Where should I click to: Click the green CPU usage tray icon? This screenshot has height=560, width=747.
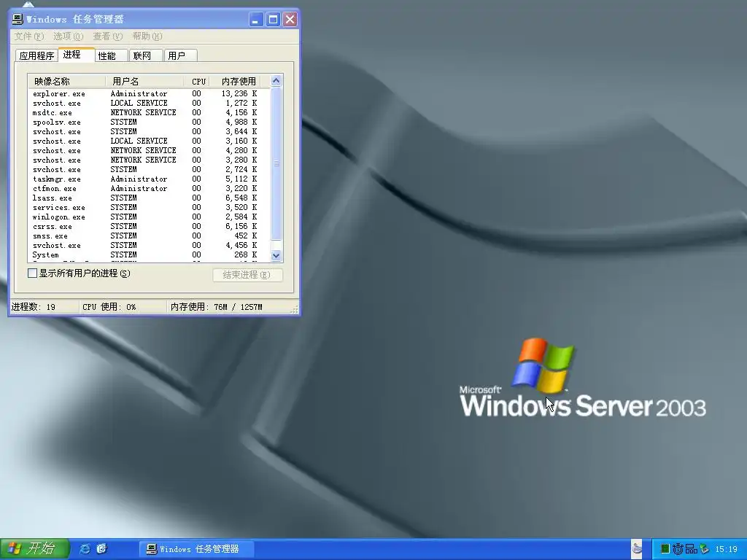665,549
